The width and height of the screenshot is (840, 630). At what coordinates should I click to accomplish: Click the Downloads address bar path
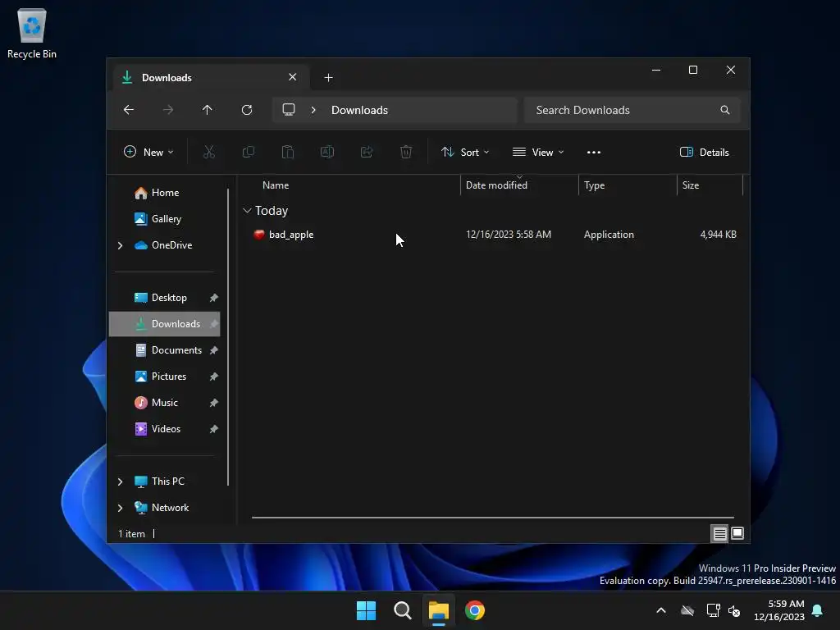[359, 110]
